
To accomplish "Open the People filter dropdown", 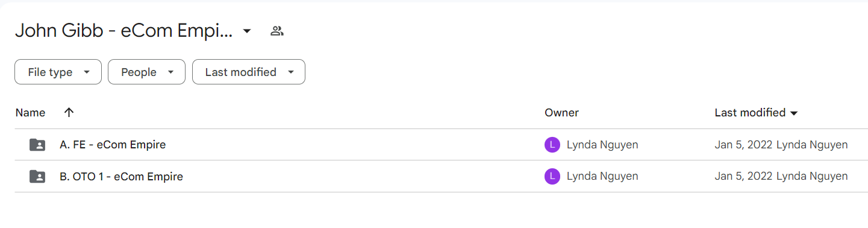I will pyautogui.click(x=146, y=72).
